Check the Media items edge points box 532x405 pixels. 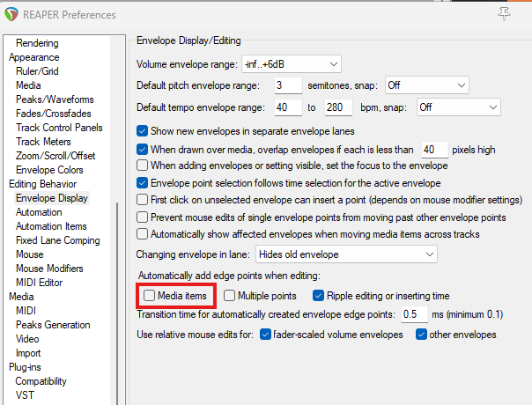tap(149, 296)
